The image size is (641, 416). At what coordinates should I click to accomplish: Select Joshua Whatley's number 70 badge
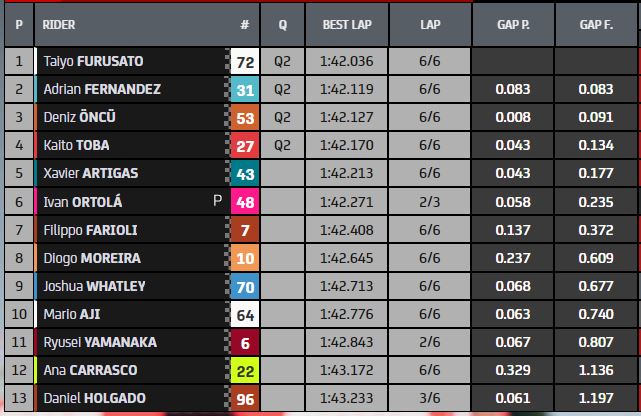pyautogui.click(x=245, y=286)
